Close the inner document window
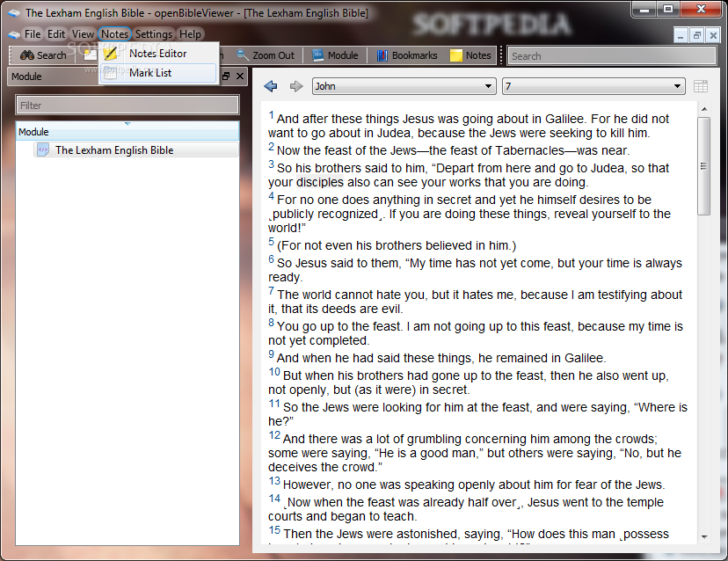The height and width of the screenshot is (561, 728). coord(713,35)
